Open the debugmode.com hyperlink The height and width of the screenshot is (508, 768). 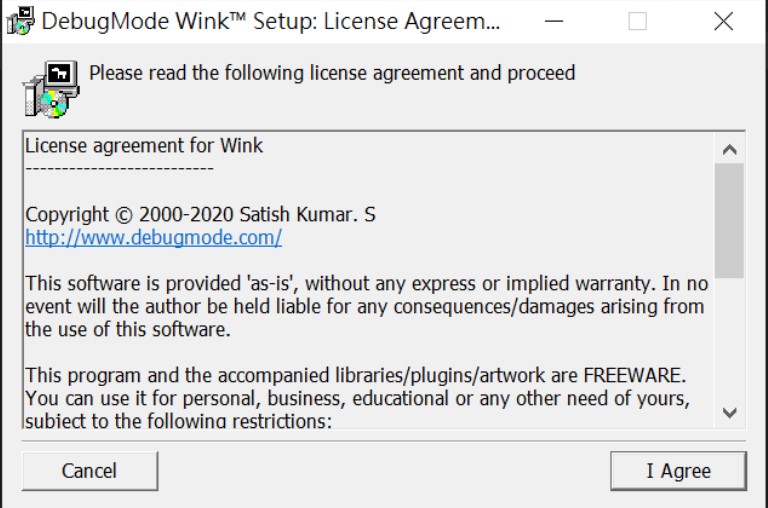153,238
